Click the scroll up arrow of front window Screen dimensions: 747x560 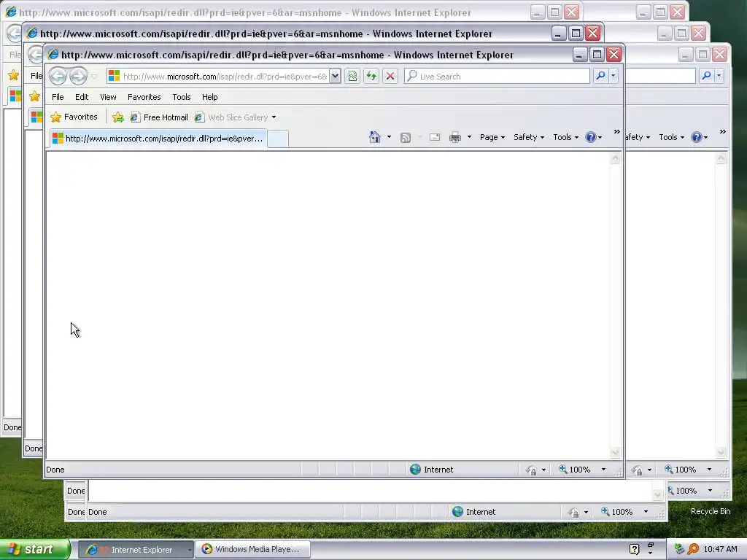point(615,158)
